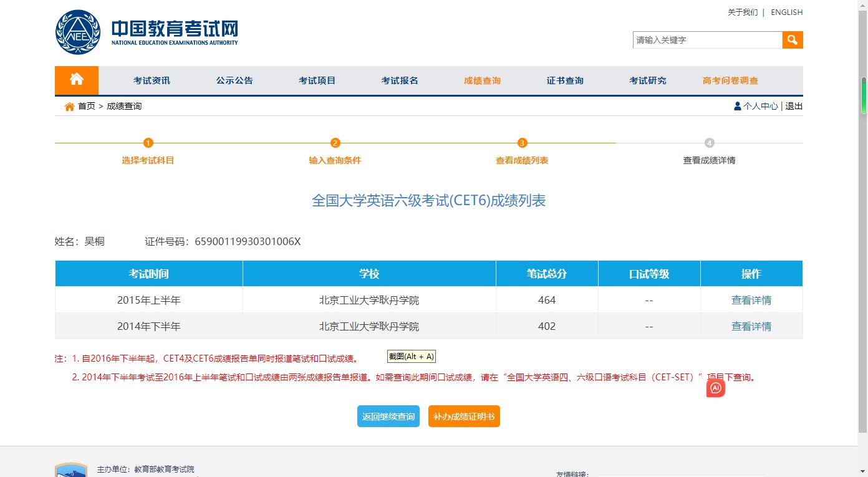The height and width of the screenshot is (477, 868).
Task: Click the NEEA logo emblem
Action: click(x=78, y=32)
